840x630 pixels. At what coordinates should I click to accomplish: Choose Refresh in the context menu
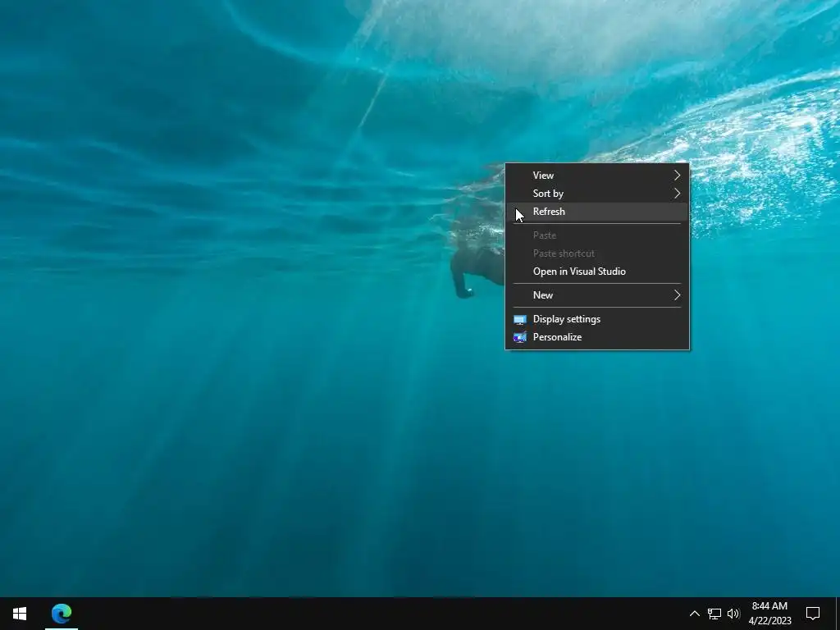[x=597, y=212]
